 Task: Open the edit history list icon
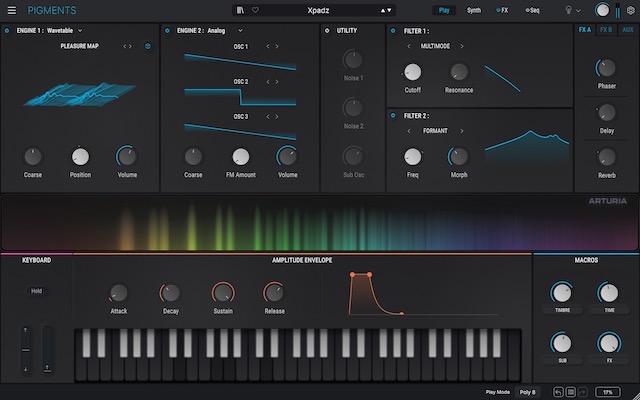click(x=570, y=392)
